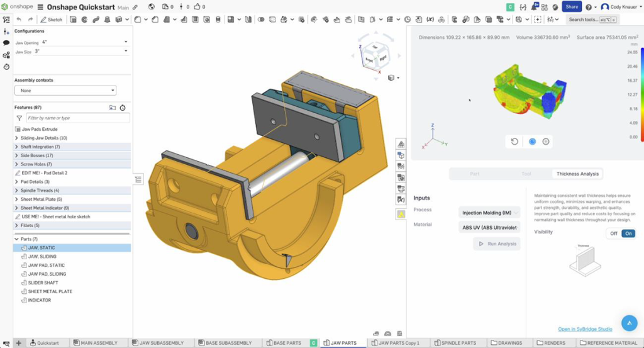Open in SyBridge Studio link
The image size is (644, 348).
[x=585, y=329]
